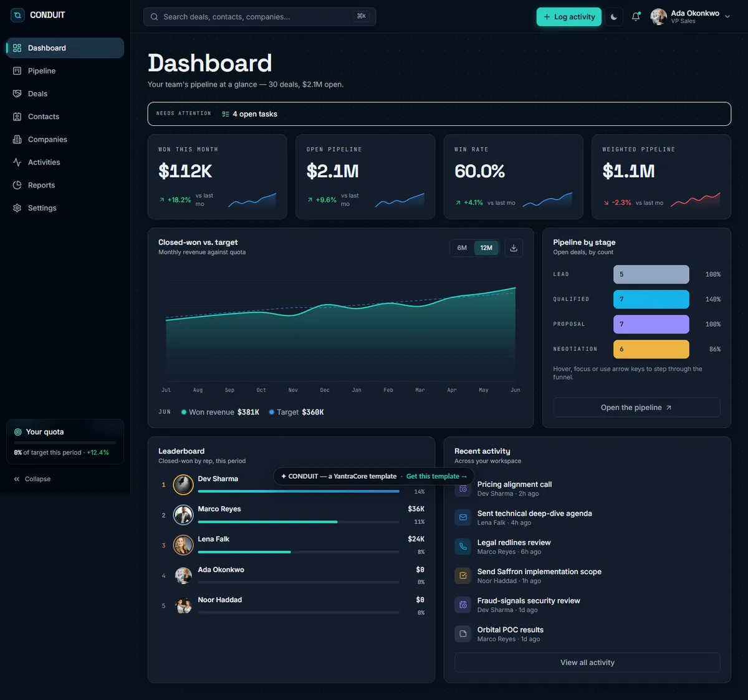Click the Weighted Pipeline down-arrow trend icon
748x700 pixels.
tap(606, 203)
